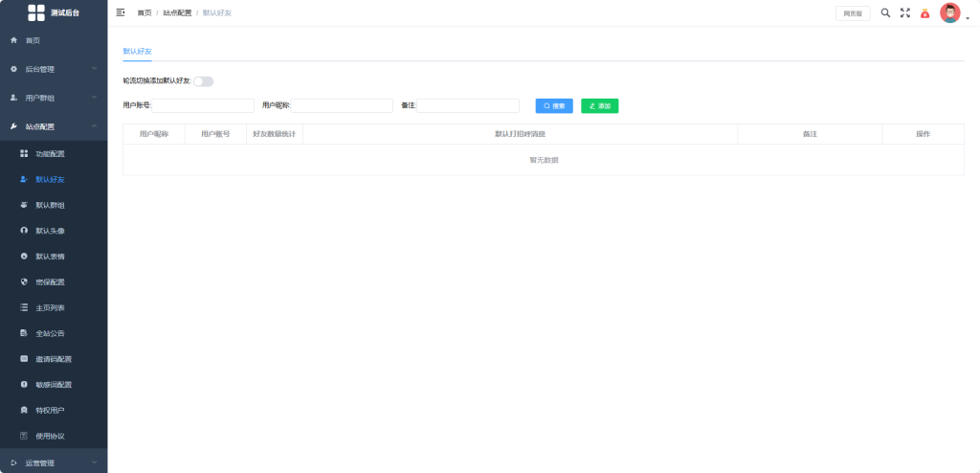The image size is (980, 473).
Task: Focus the 用户账号 input field
Action: 203,105
